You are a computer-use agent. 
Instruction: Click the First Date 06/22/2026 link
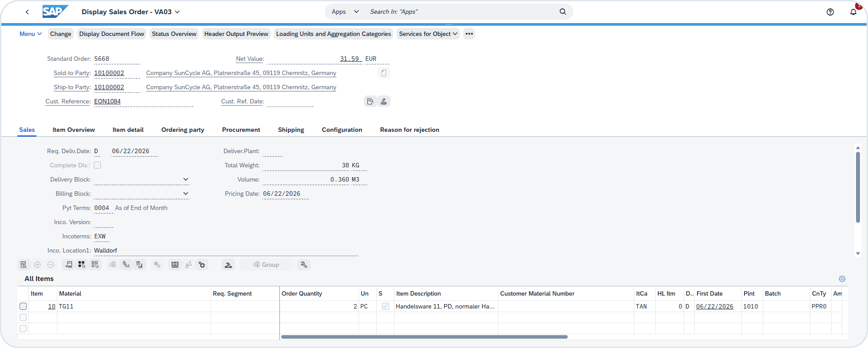pyautogui.click(x=715, y=306)
